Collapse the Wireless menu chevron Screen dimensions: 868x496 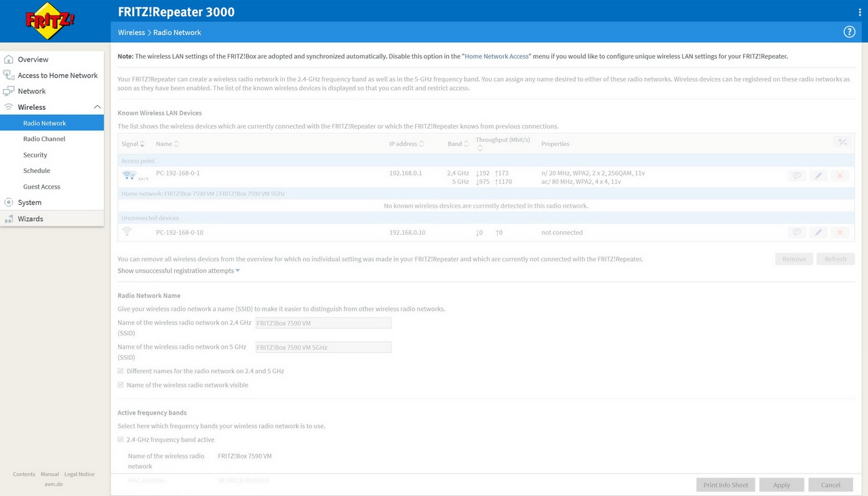pyautogui.click(x=97, y=107)
